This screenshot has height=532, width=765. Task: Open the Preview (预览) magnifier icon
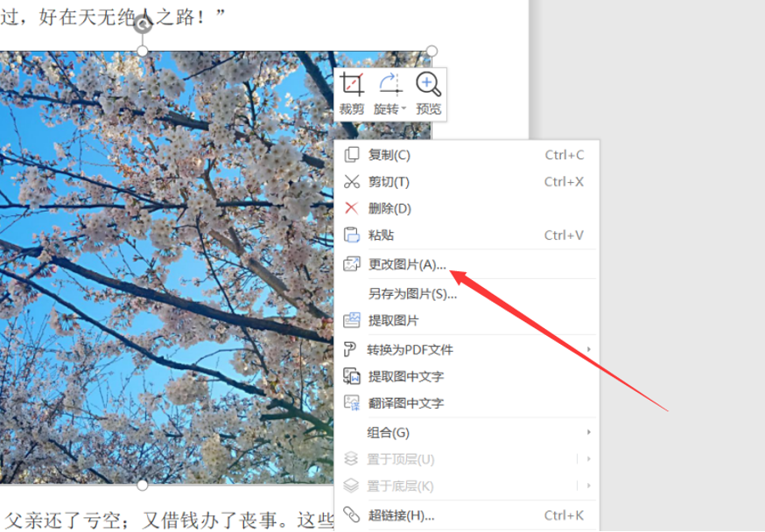pos(428,84)
